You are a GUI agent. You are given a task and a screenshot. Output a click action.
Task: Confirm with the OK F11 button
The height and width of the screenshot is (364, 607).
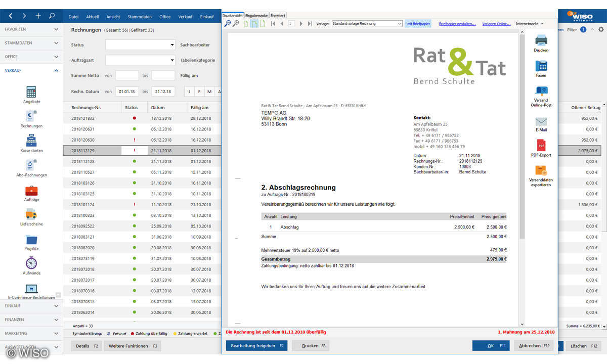coord(491,346)
